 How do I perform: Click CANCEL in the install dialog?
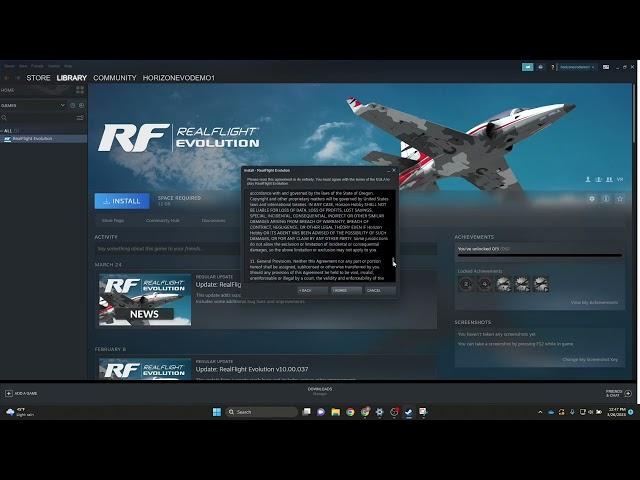click(x=380, y=290)
